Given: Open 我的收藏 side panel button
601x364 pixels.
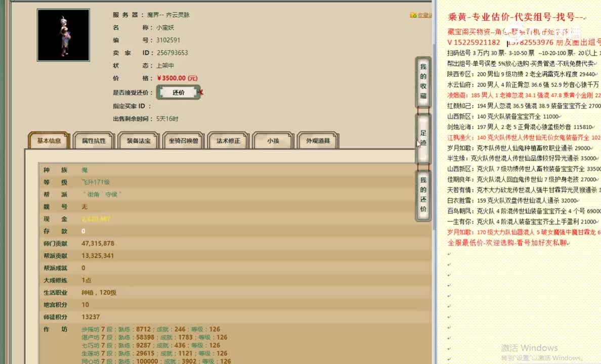Looking at the screenshot, I should (x=423, y=81).
